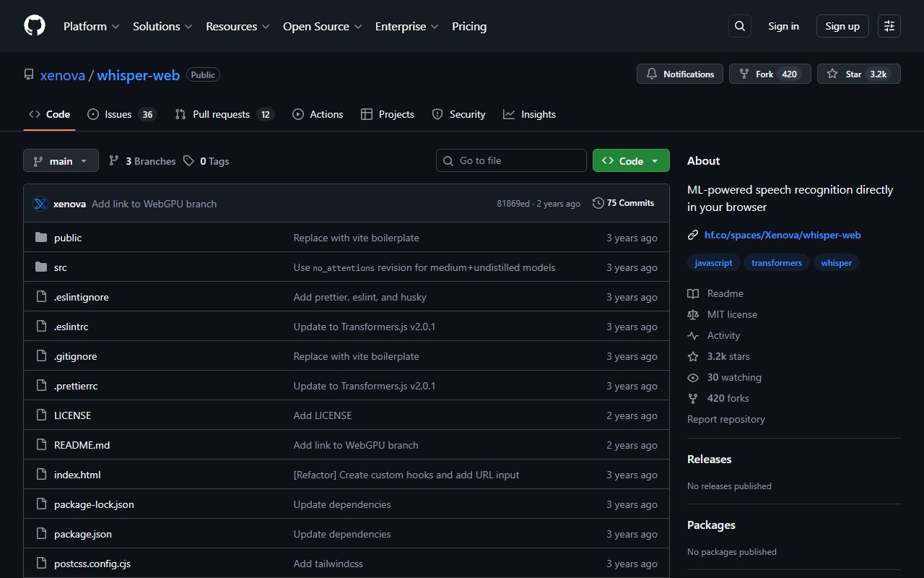Screen dimensions: 924x578
Task: Open the Actions tab
Action: coord(318,113)
